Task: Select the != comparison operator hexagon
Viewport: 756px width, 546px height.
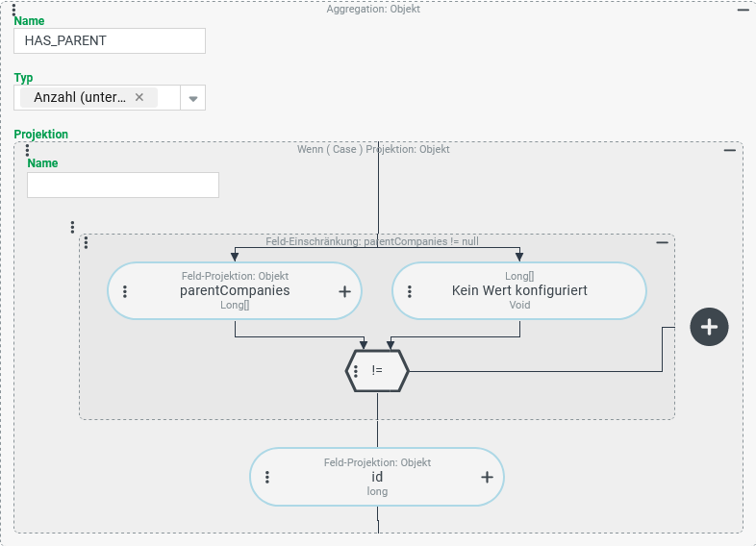Action: 381,371
